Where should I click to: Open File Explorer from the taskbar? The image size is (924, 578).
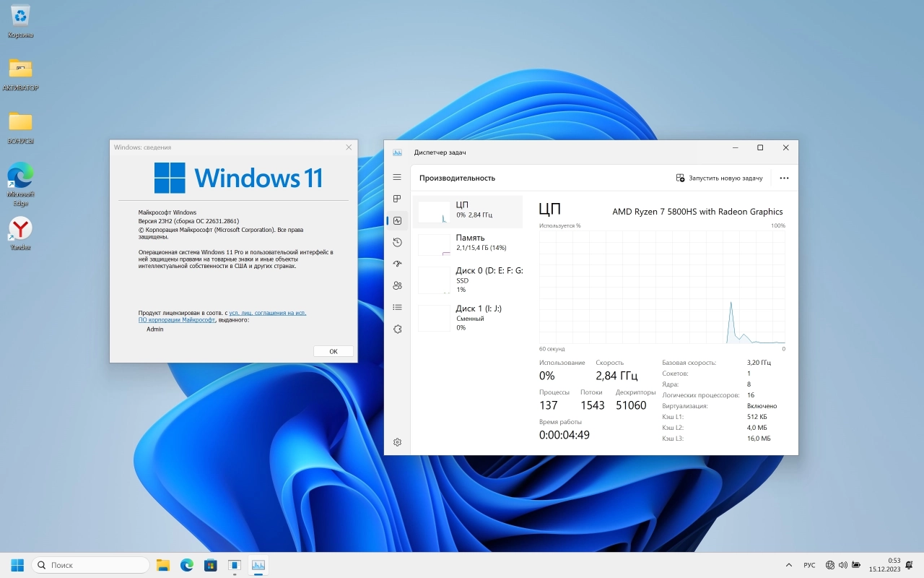(163, 565)
